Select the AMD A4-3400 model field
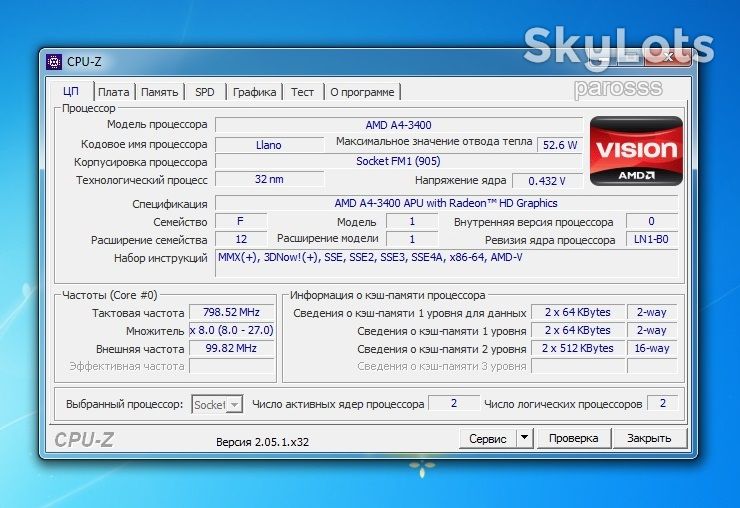Viewport: 740px width, 508px height. tap(399, 125)
